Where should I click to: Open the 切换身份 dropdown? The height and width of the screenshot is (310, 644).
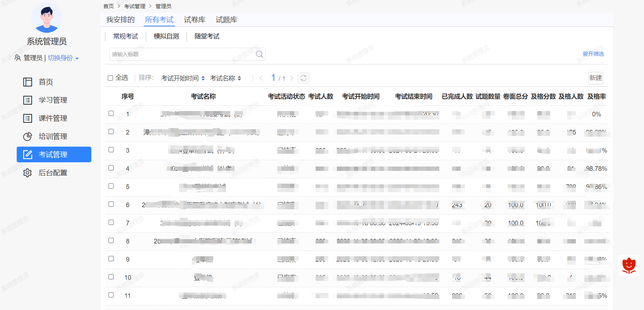63,58
